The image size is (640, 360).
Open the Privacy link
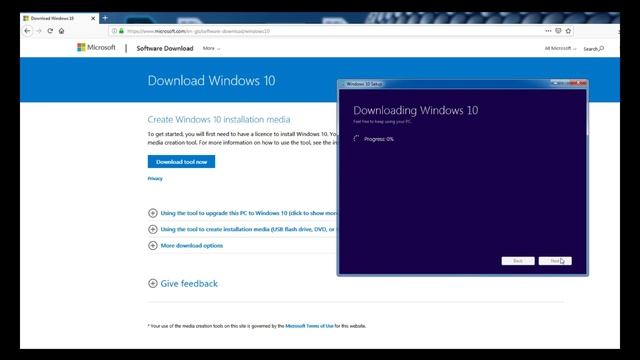(155, 178)
